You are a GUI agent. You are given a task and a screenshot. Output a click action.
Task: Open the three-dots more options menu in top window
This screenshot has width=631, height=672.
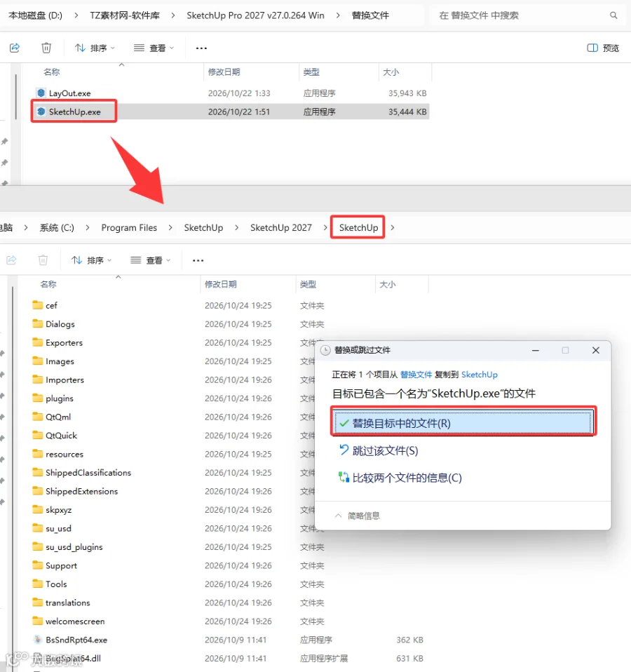pos(201,48)
